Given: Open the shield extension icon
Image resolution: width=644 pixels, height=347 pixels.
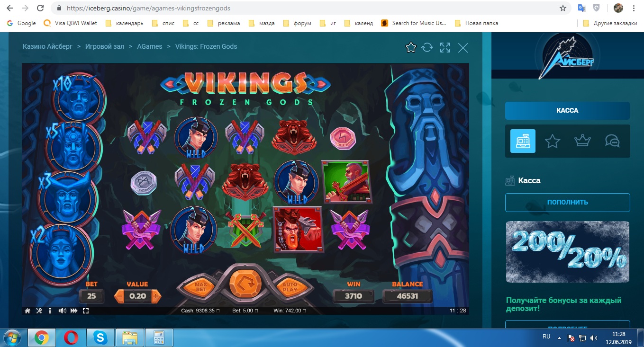Looking at the screenshot, I should (x=597, y=8).
